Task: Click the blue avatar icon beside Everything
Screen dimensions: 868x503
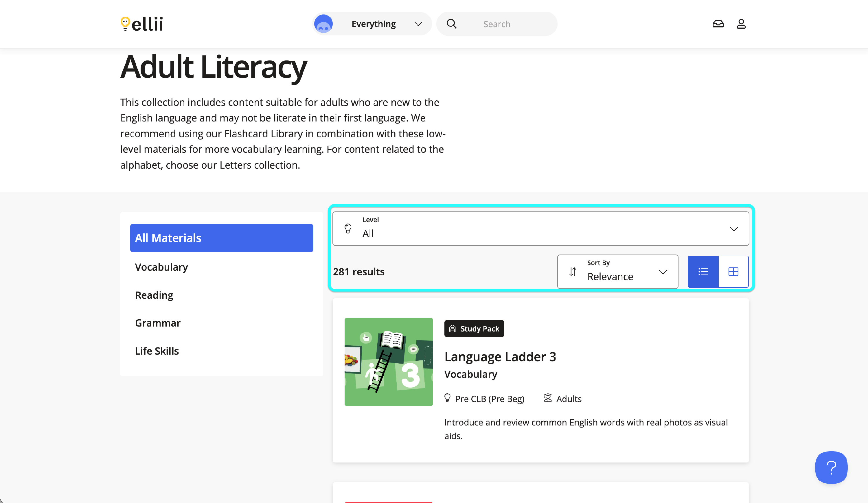Action: coord(323,24)
